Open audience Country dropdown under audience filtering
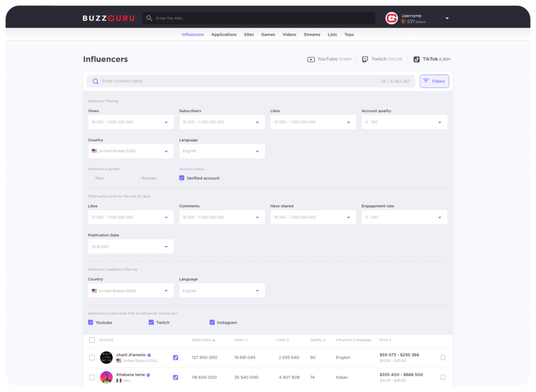536x392 pixels. point(131,291)
